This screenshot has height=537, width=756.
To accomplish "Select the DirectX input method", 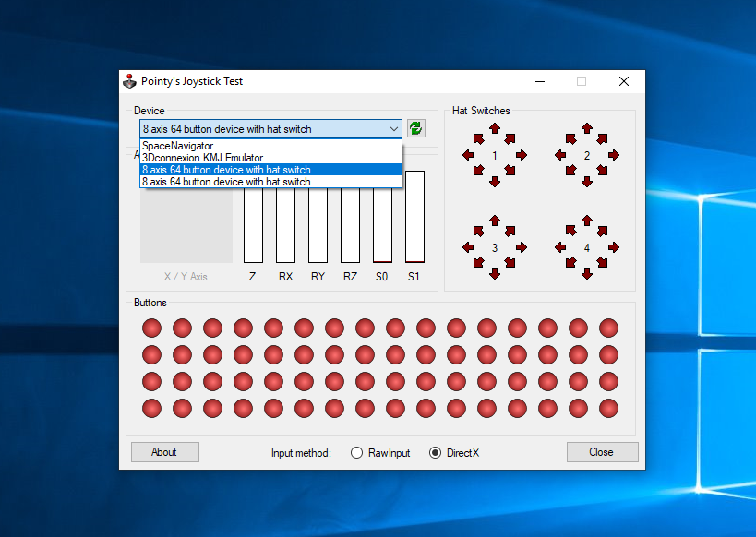I will click(454, 453).
